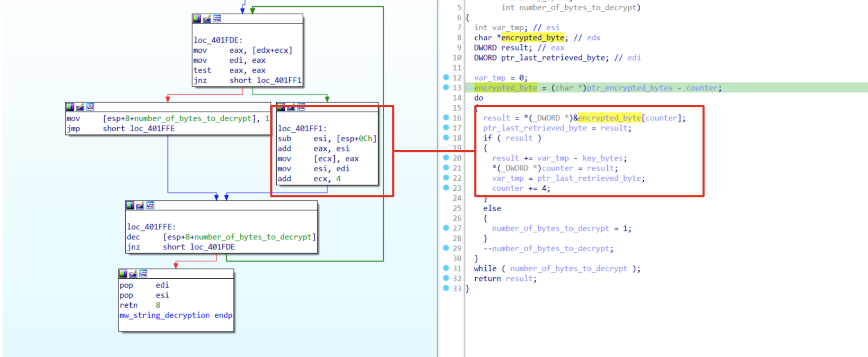
Task: Click 'retn 8' instruction
Action: pos(140,305)
